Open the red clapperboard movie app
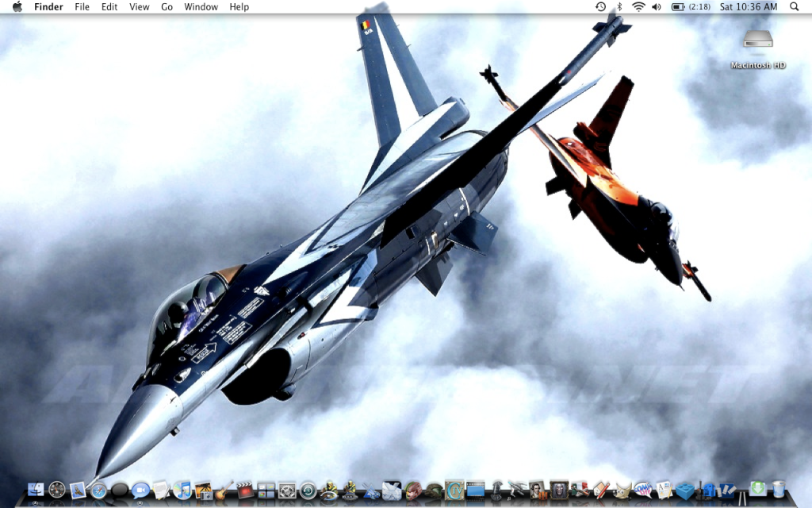This screenshot has width=812, height=508. [x=245, y=489]
